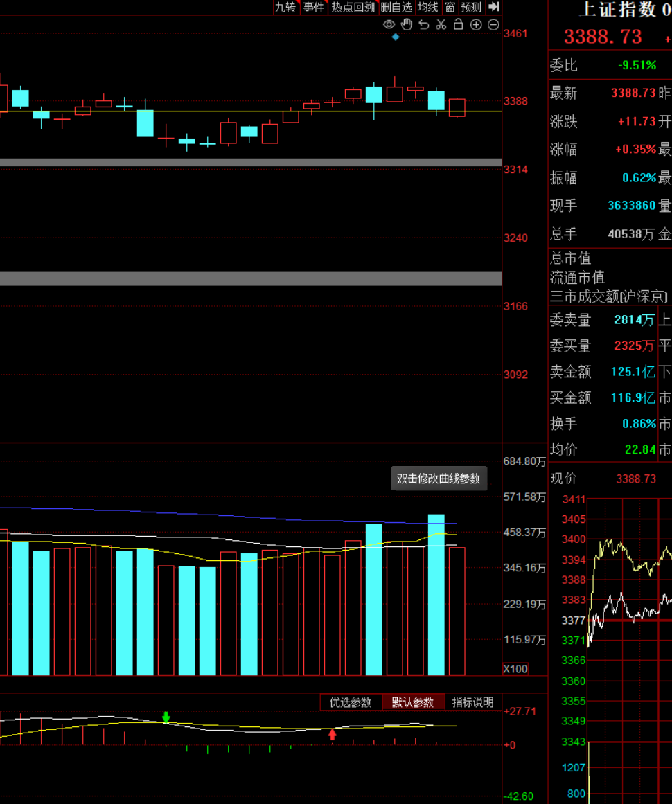Click the 均价 value 22.84
The image size is (672, 804).
[x=640, y=449]
